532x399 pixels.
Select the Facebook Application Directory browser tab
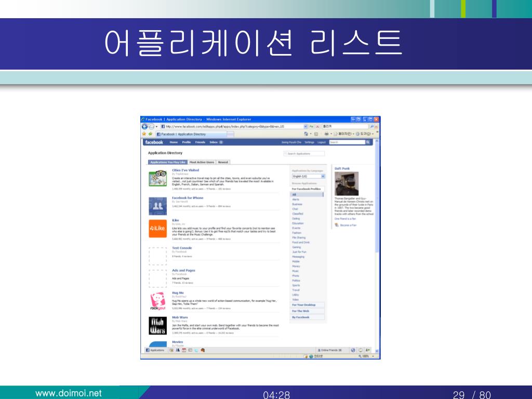(x=191, y=134)
